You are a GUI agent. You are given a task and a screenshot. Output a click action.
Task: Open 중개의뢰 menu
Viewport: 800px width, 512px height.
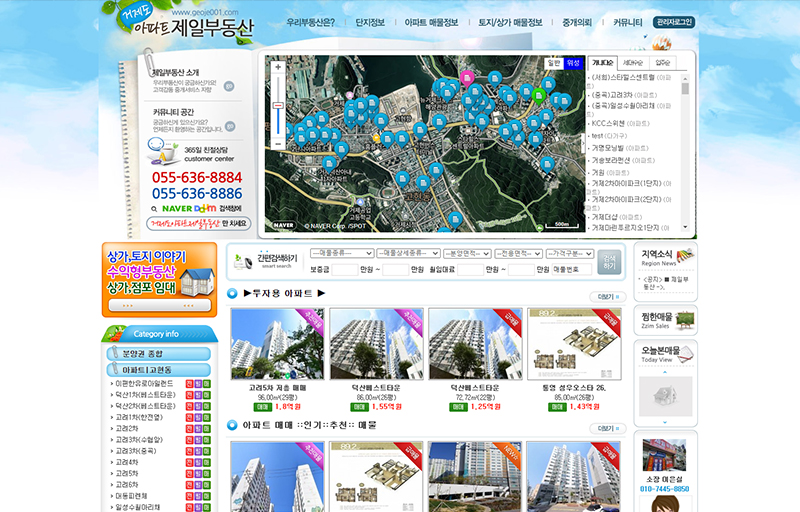coord(577,22)
